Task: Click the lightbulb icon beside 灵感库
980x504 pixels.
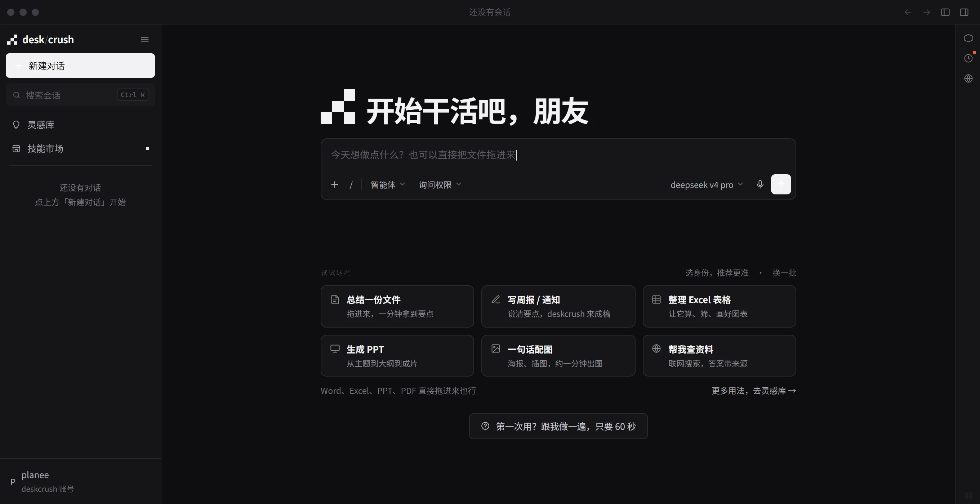Action: [16, 125]
